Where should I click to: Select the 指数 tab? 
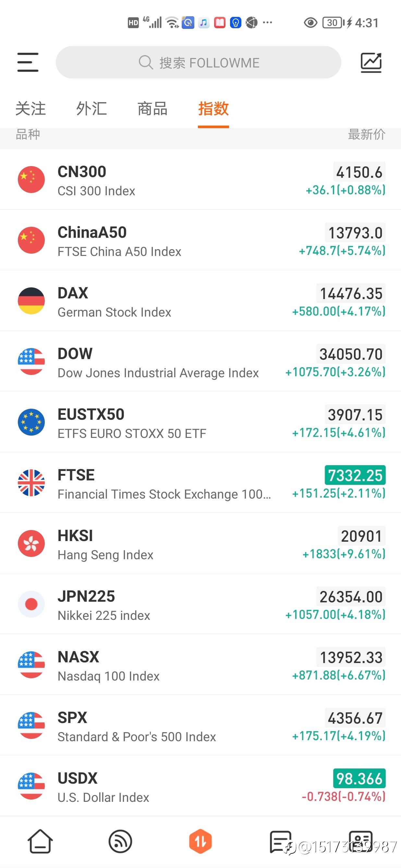point(213,109)
